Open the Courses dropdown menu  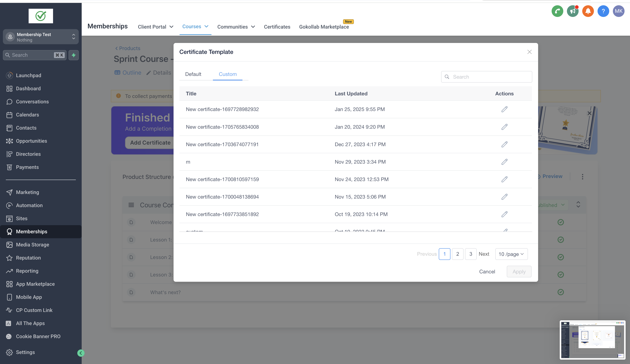point(195,26)
